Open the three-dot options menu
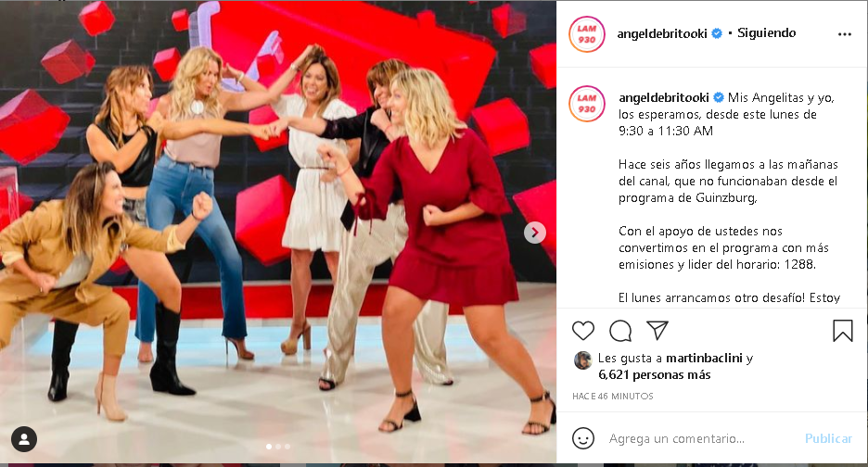Screen dimensions: 868x467 (845, 34)
